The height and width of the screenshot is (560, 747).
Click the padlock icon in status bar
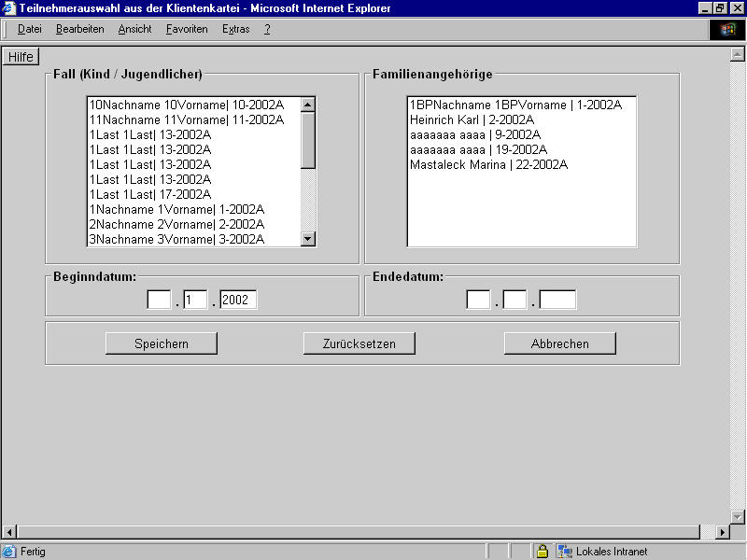(542, 552)
